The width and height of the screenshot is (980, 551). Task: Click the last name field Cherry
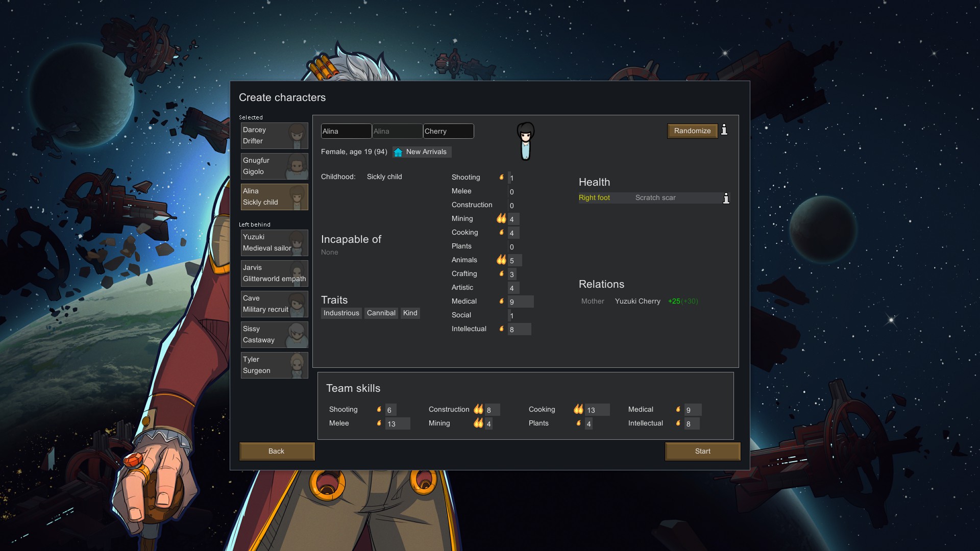[448, 132]
